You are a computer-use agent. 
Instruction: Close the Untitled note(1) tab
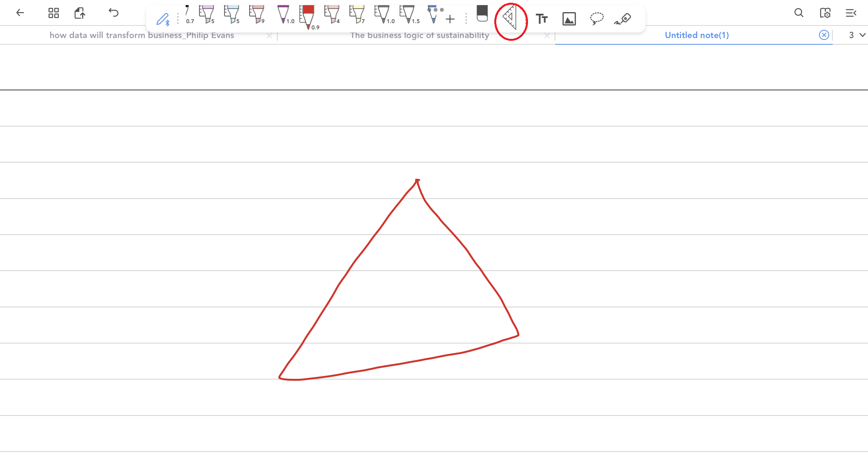[824, 35]
